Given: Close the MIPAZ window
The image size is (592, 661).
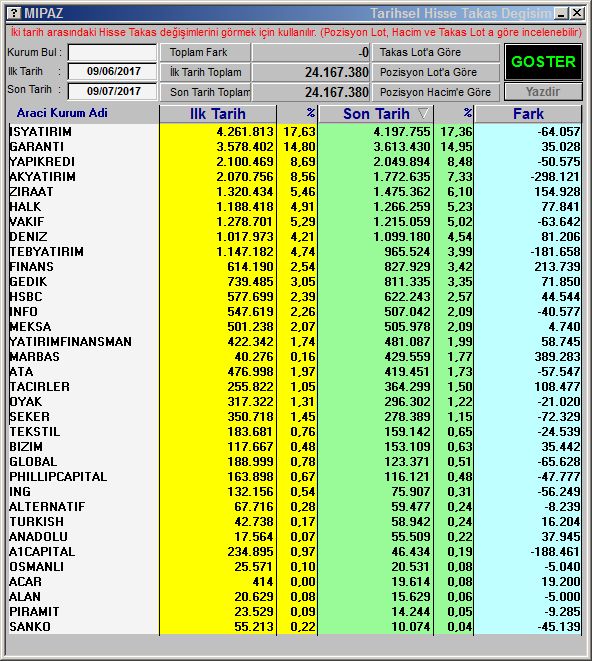Looking at the screenshot, I should [x=577, y=13].
